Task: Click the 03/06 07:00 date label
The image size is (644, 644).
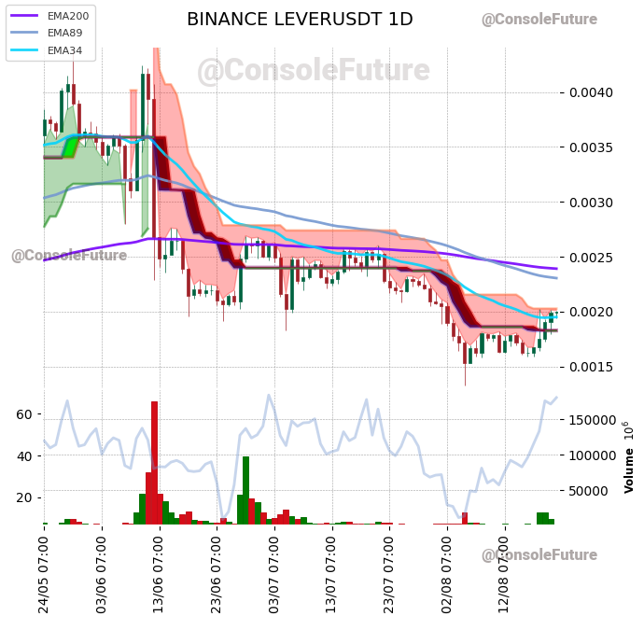Action: [x=102, y=575]
